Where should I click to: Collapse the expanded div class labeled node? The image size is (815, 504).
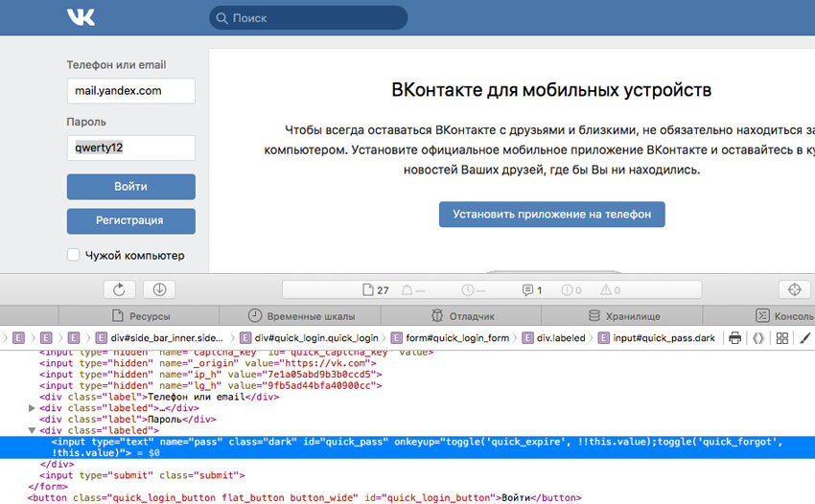32,431
